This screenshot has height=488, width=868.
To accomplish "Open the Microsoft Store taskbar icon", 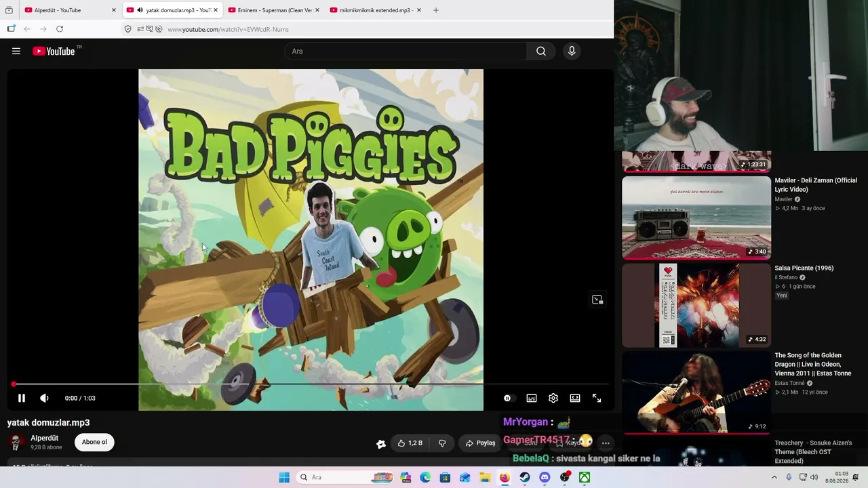I will tap(445, 477).
